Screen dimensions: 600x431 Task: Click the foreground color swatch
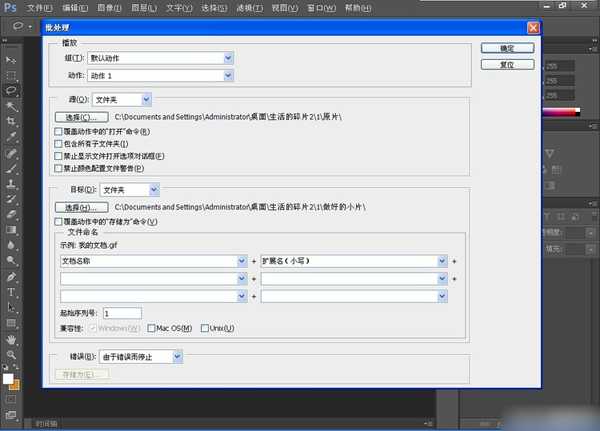[8, 380]
